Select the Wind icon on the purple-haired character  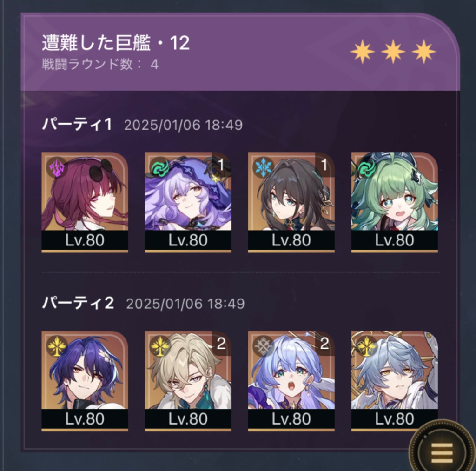(160, 167)
